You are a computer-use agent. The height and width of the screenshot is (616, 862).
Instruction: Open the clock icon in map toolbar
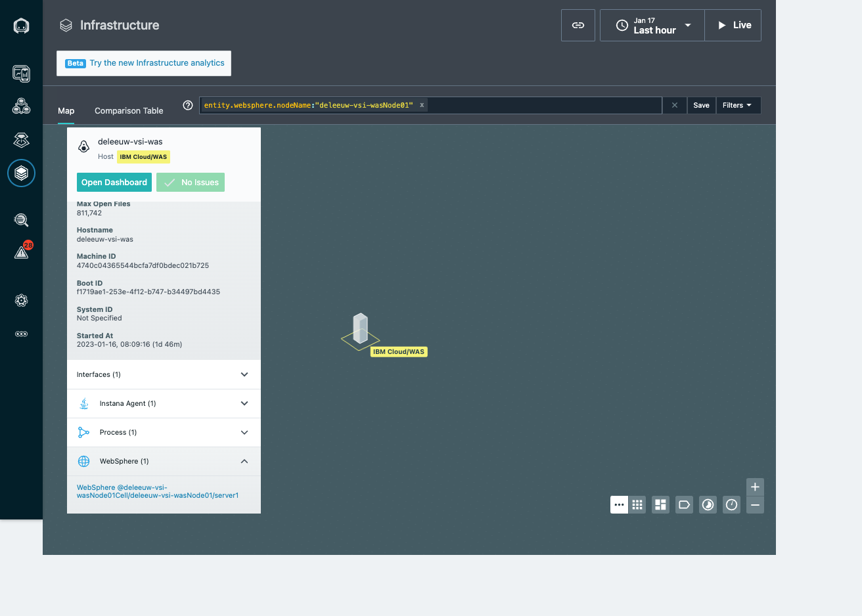[x=732, y=504]
